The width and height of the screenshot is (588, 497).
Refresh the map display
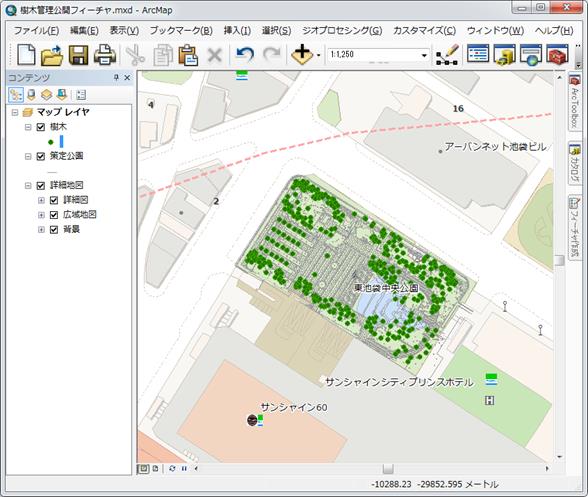[172, 468]
